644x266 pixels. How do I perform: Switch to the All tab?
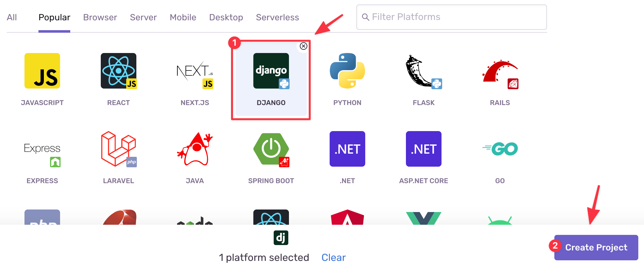point(12,17)
